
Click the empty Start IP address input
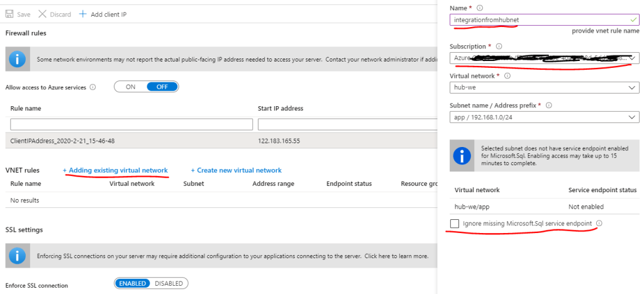coord(346,124)
